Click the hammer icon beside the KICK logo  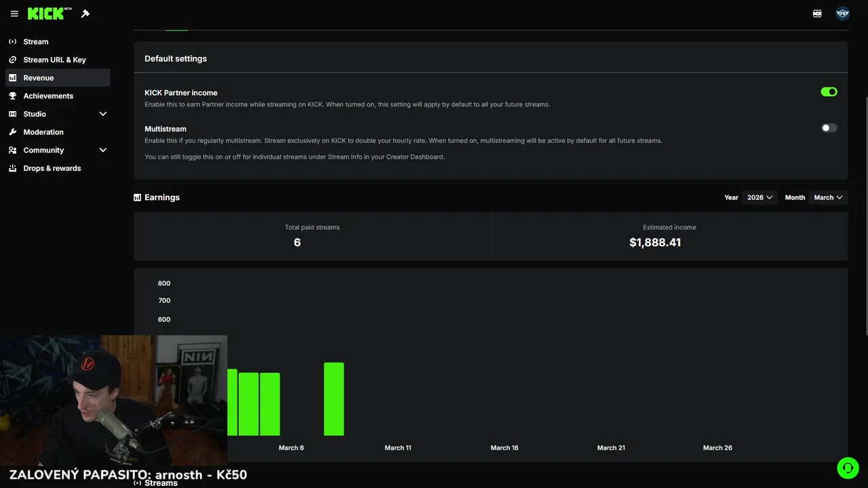(85, 14)
